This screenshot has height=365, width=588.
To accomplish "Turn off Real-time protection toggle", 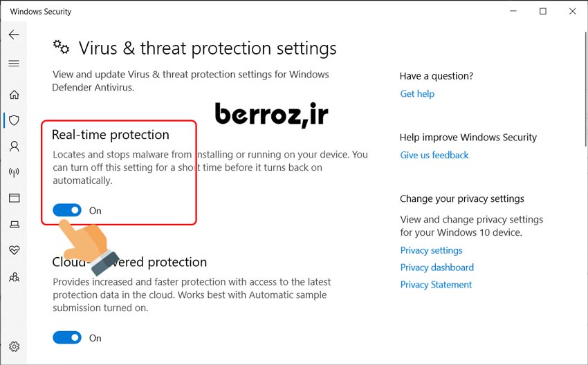I will pos(67,210).
